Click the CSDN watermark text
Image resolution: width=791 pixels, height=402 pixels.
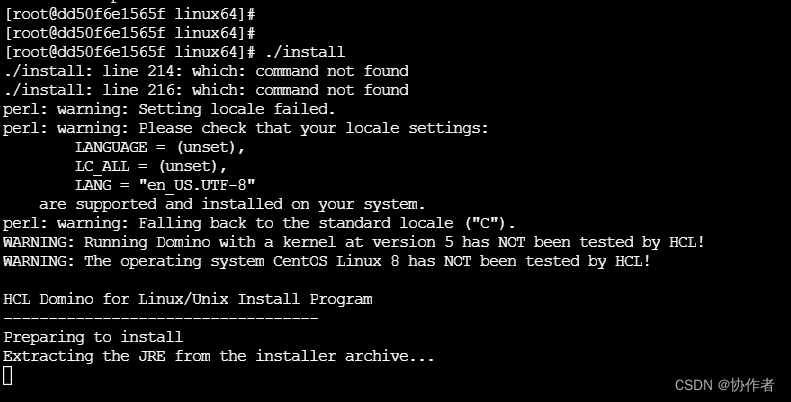725,385
